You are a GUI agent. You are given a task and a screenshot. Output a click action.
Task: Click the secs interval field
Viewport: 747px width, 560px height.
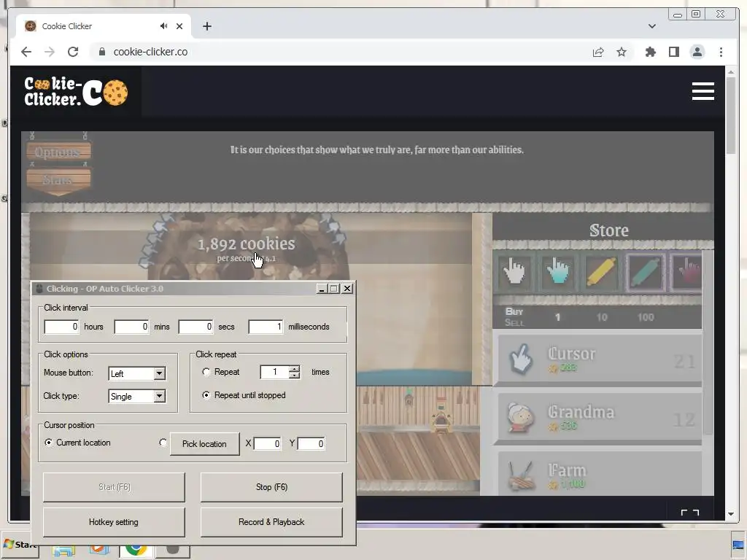click(196, 327)
